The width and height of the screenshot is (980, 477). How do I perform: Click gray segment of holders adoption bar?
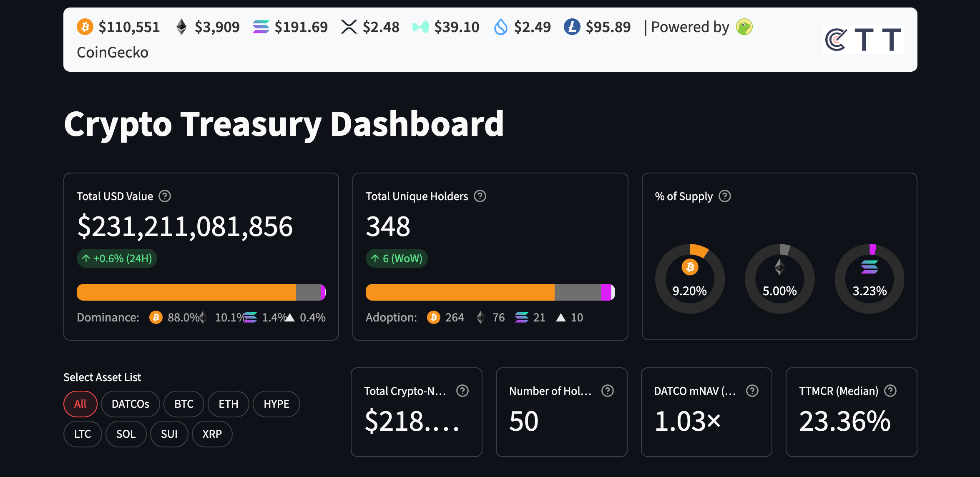coord(578,292)
